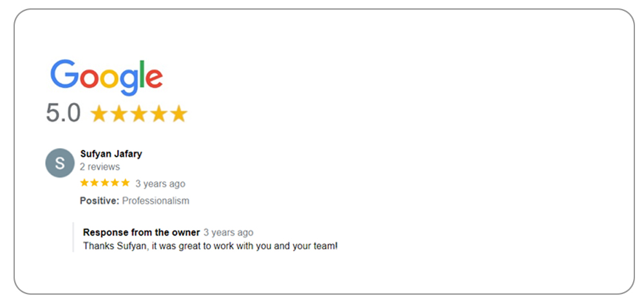Viewport: 644px width, 305px height.
Task: Select the "Professionalism" attribute text
Action: click(156, 201)
